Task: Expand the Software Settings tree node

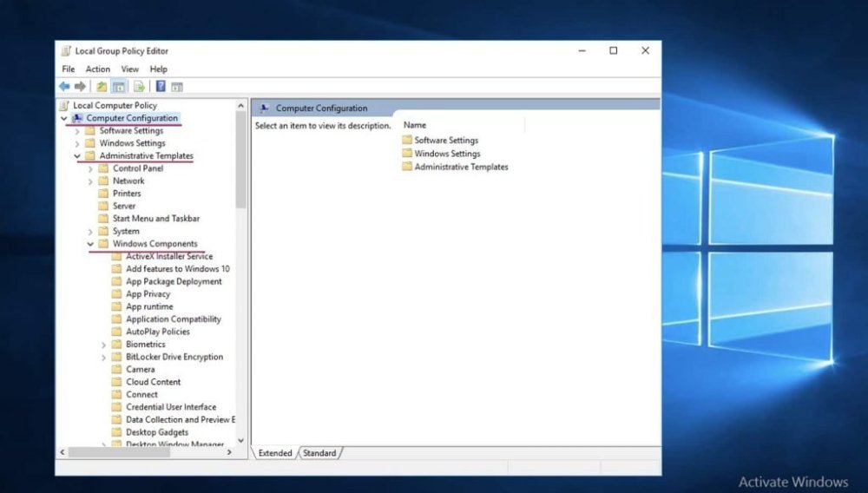Action: coord(77,131)
